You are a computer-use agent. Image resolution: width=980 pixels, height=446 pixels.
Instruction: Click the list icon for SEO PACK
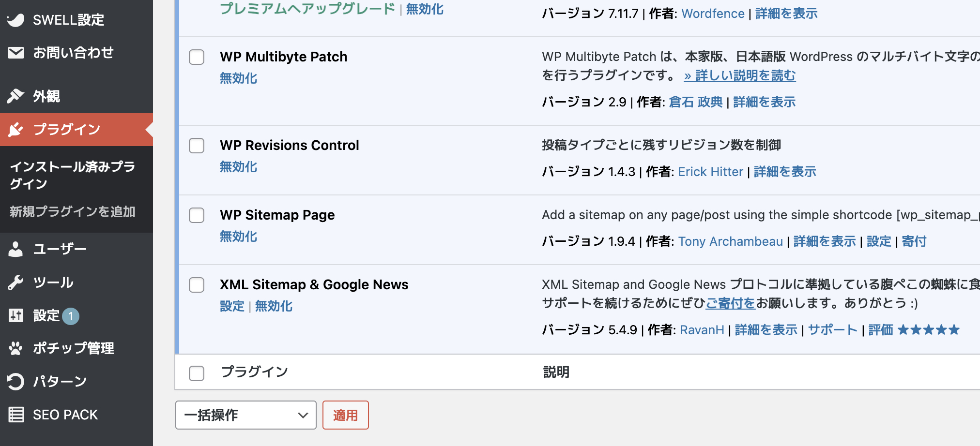coord(16,415)
